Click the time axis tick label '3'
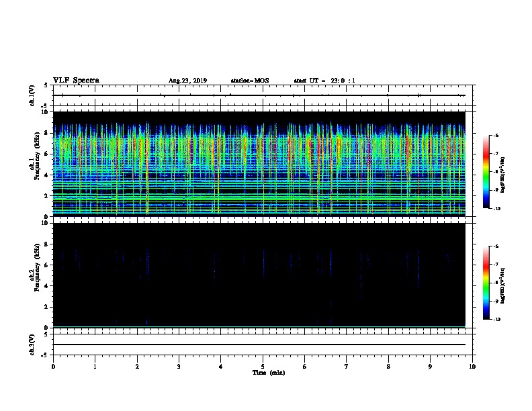The height and width of the screenshot is (411, 532). (x=179, y=367)
